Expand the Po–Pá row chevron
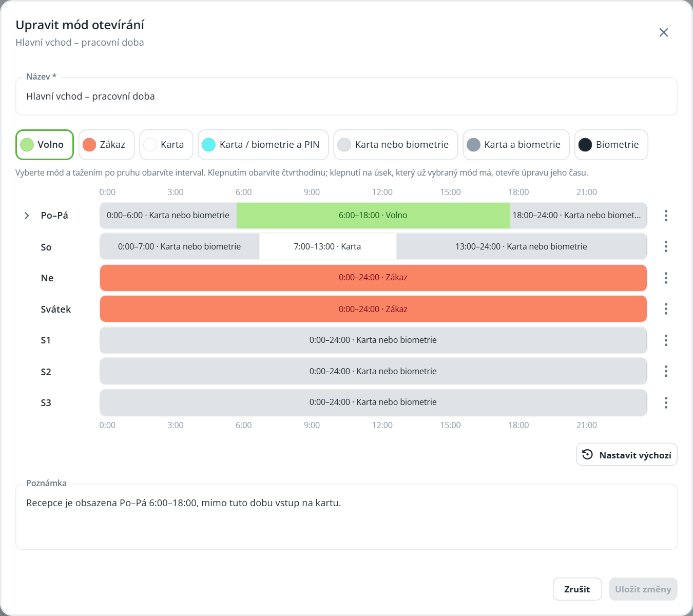 [x=27, y=216]
